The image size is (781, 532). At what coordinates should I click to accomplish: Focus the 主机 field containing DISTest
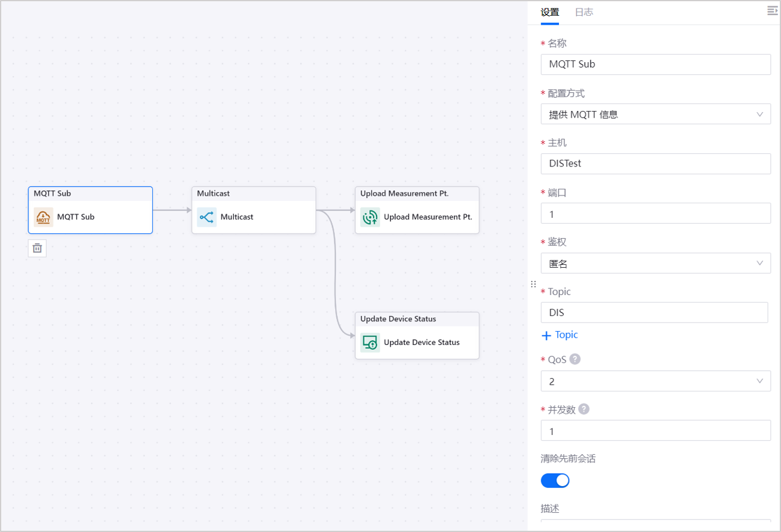(655, 163)
